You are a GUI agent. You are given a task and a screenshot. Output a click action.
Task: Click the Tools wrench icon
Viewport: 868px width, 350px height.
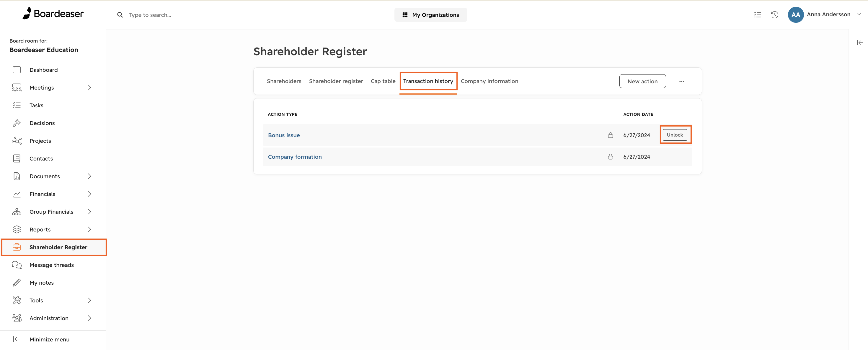[x=17, y=300]
